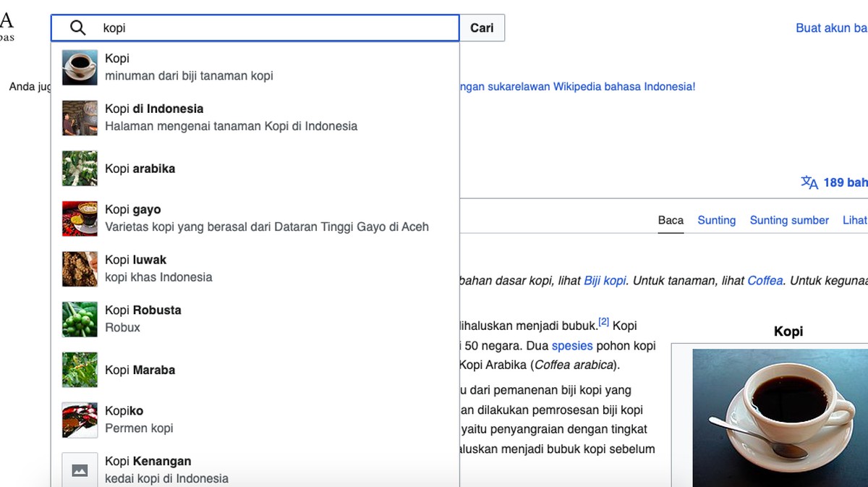Click the Kopi Robusta green beans thumbnail
Image resolution: width=868 pixels, height=487 pixels.
point(80,319)
